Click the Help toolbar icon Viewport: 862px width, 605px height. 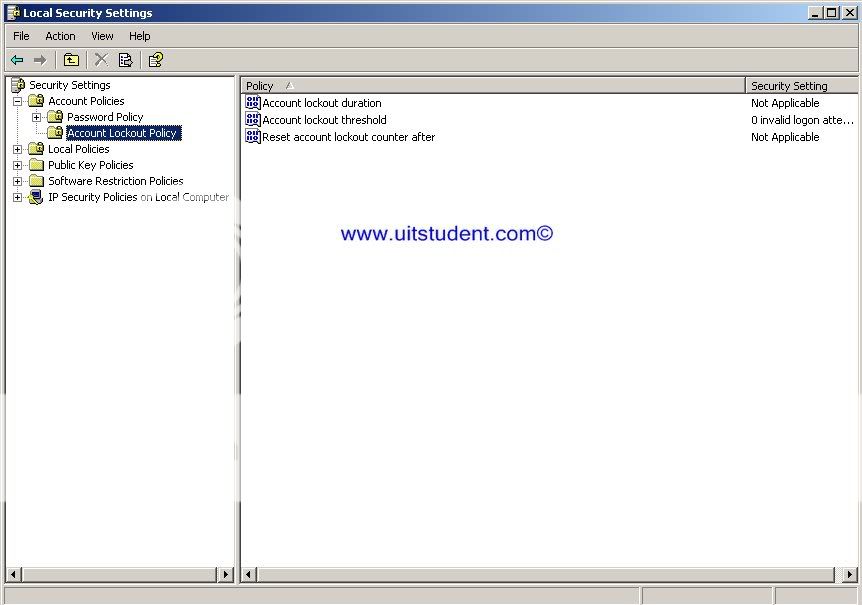(156, 60)
